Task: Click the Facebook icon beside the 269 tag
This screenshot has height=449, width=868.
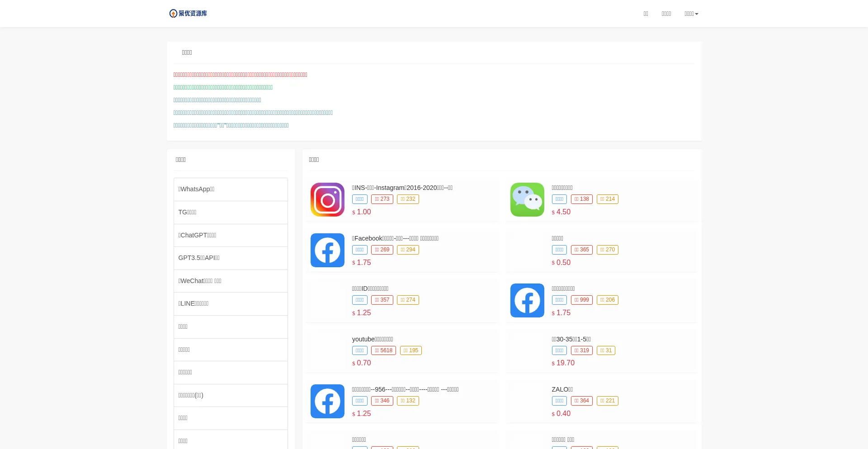Action: 327,250
